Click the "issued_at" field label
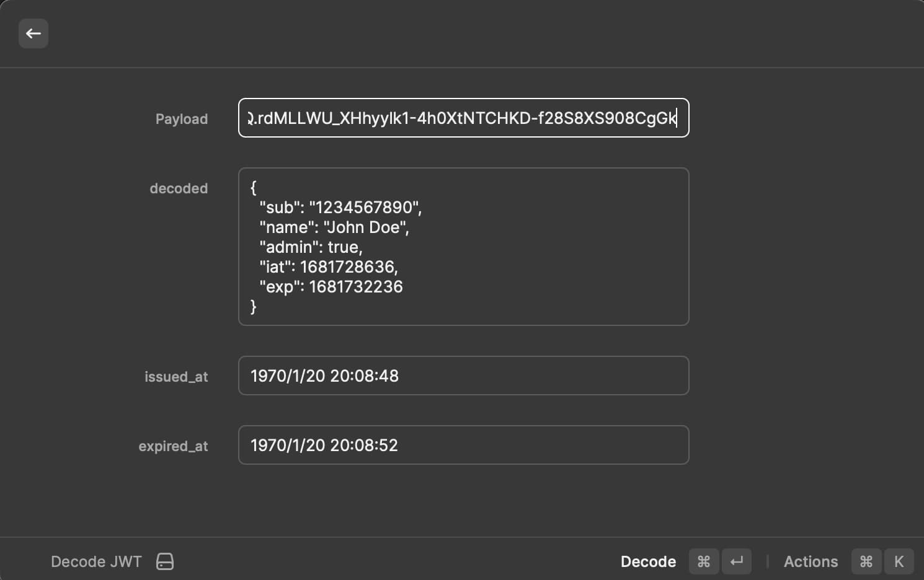This screenshot has height=580, width=924. click(176, 377)
